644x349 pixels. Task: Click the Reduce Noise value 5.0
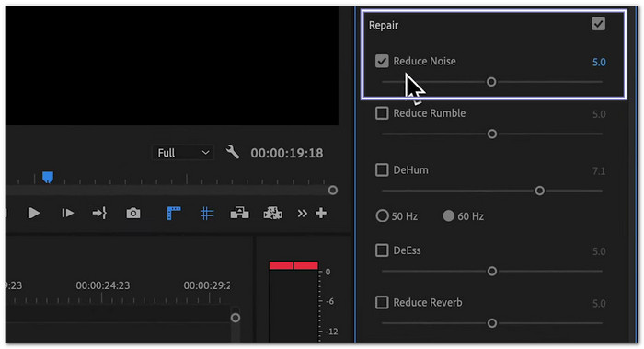tap(599, 62)
